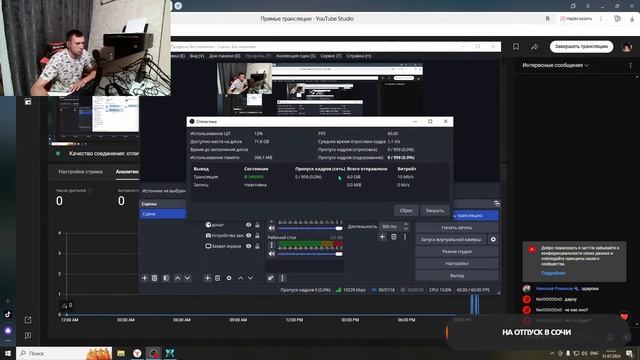Open source properties gear icon
The width and height of the screenshot is (640, 360).
[x=229, y=278]
